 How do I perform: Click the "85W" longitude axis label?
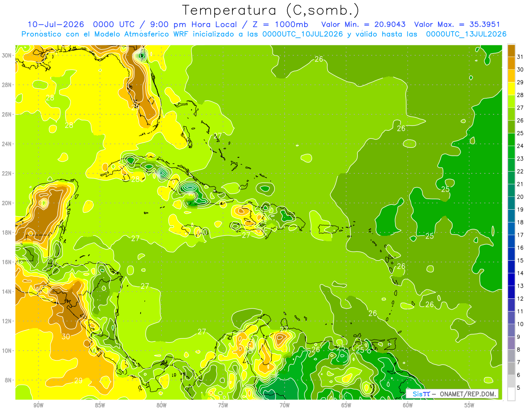(100, 405)
